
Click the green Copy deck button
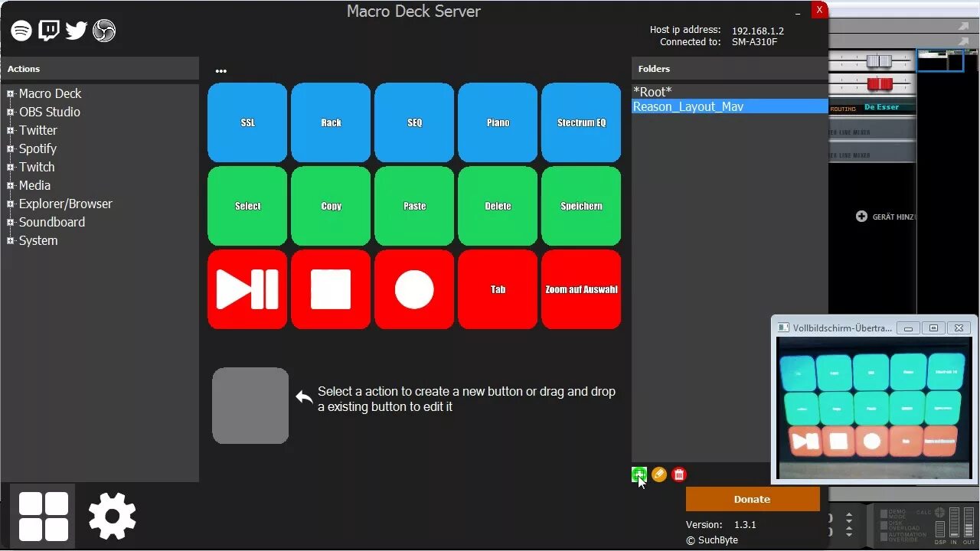(331, 206)
